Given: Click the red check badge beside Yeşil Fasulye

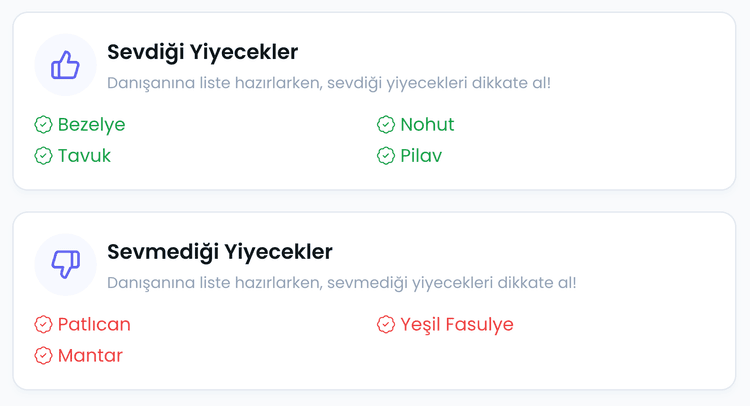Looking at the screenshot, I should 386,325.
